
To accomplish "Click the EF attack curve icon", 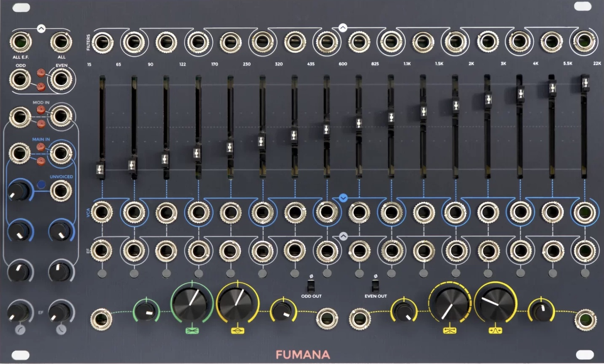I will pyautogui.click(x=20, y=330).
